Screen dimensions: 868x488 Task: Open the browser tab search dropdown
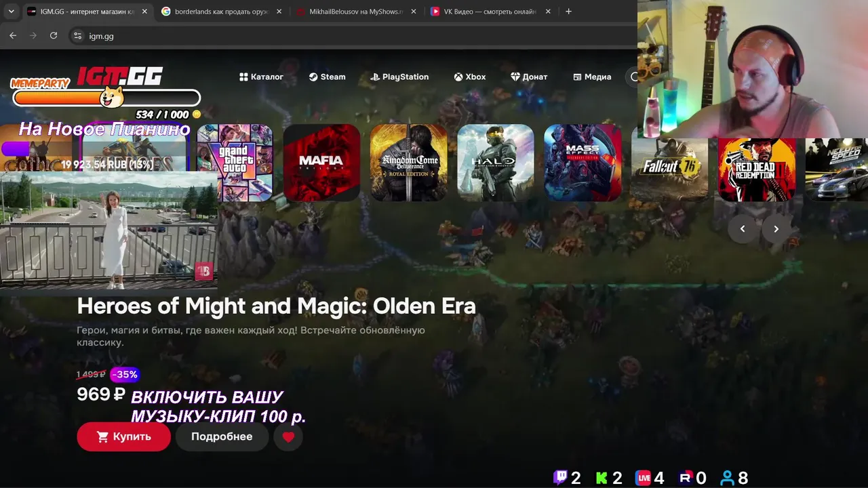tap(11, 12)
